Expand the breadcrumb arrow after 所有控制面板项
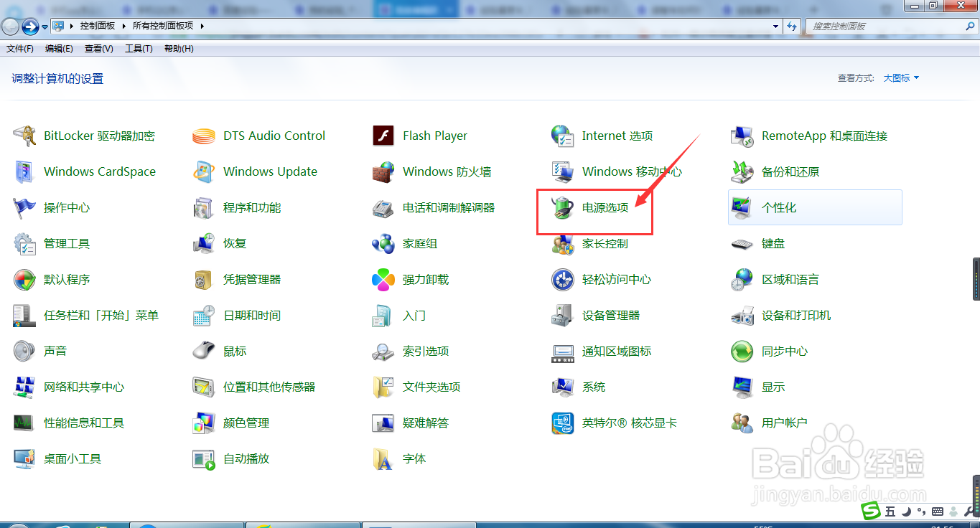 (x=202, y=26)
